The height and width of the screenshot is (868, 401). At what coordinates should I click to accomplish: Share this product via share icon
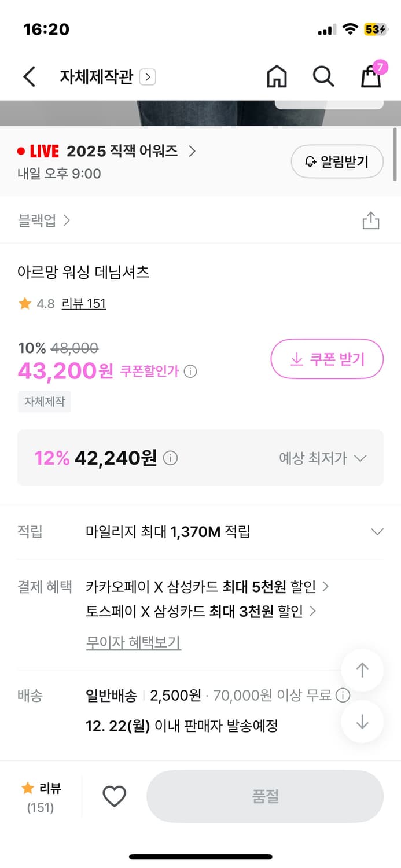pos(371,220)
